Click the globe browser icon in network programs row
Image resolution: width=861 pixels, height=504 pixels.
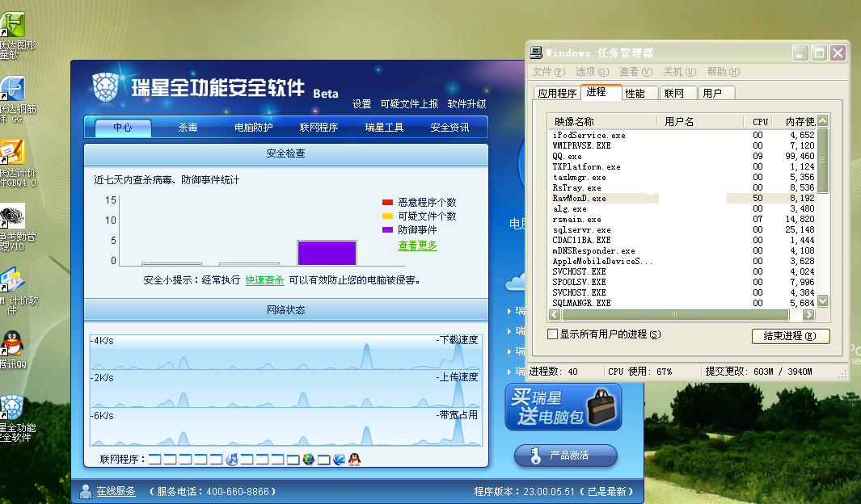309,460
